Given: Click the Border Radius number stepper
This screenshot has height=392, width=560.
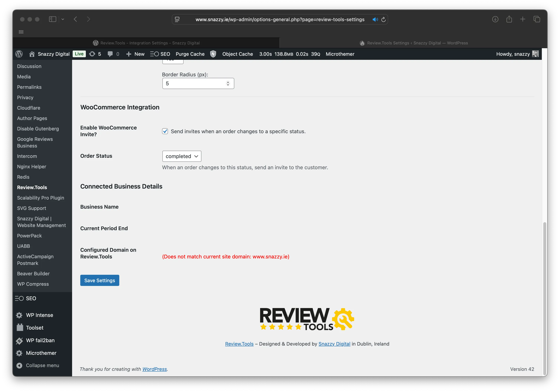Looking at the screenshot, I should [228, 83].
